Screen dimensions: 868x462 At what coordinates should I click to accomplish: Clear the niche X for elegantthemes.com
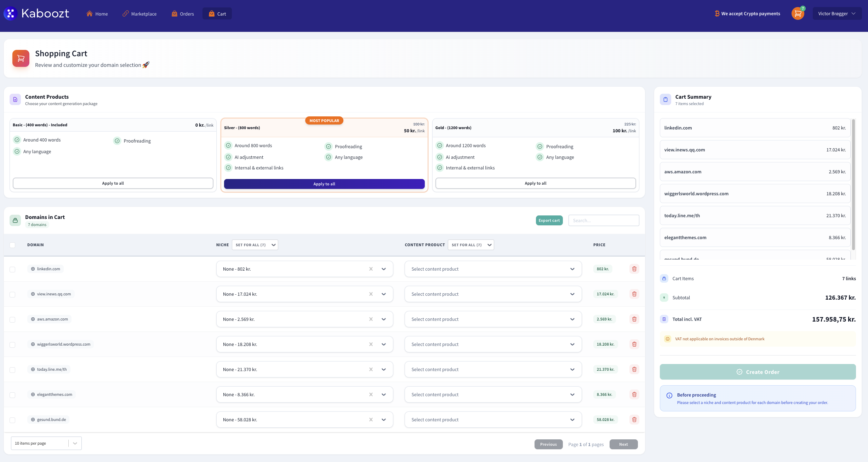click(371, 394)
